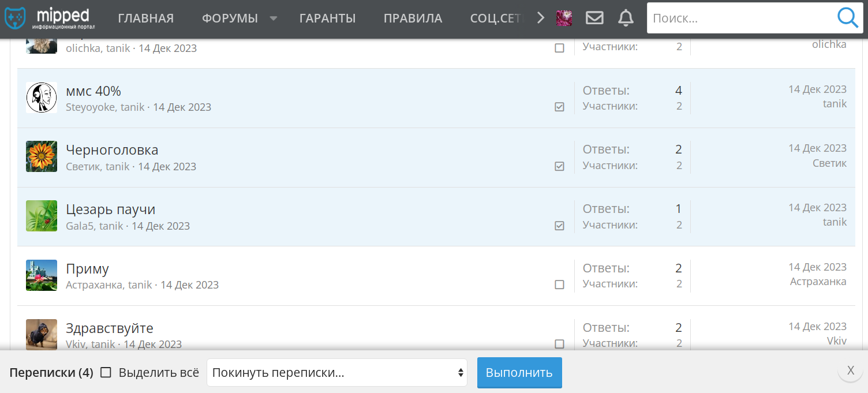868x393 pixels.
Task: Open the Черноголовка conversation link
Action: pyautogui.click(x=112, y=150)
